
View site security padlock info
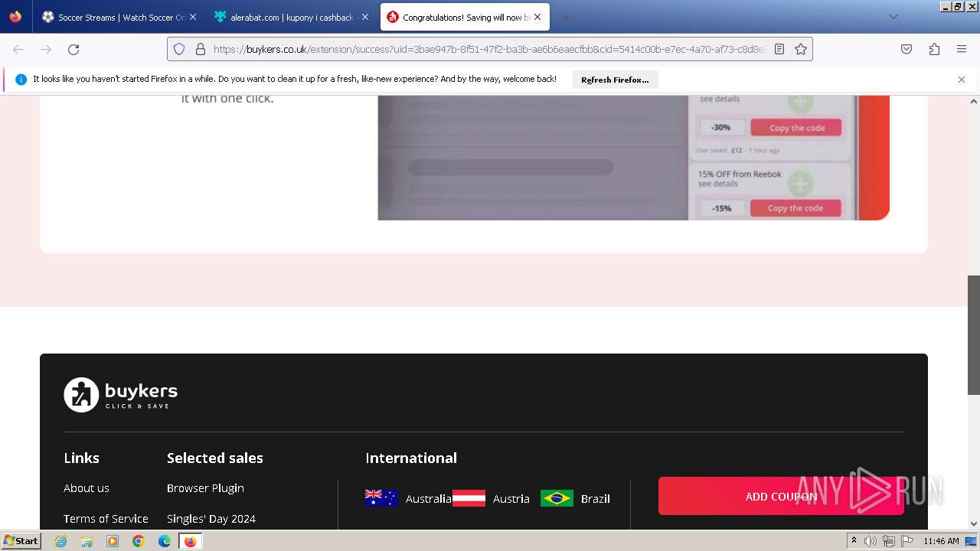pyautogui.click(x=201, y=49)
